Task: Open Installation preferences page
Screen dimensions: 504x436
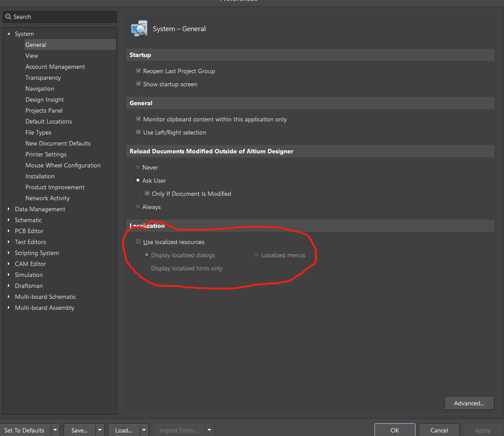Action: [x=40, y=176]
